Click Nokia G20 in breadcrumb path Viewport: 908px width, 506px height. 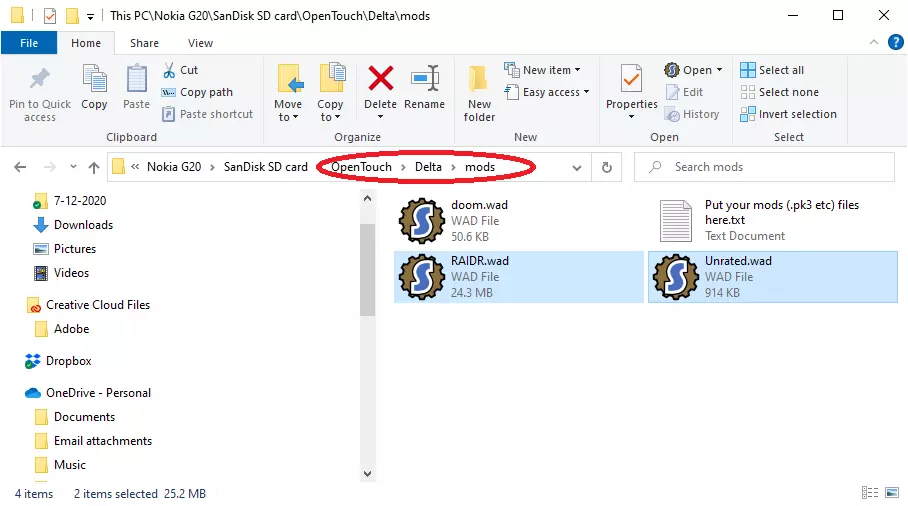174,167
